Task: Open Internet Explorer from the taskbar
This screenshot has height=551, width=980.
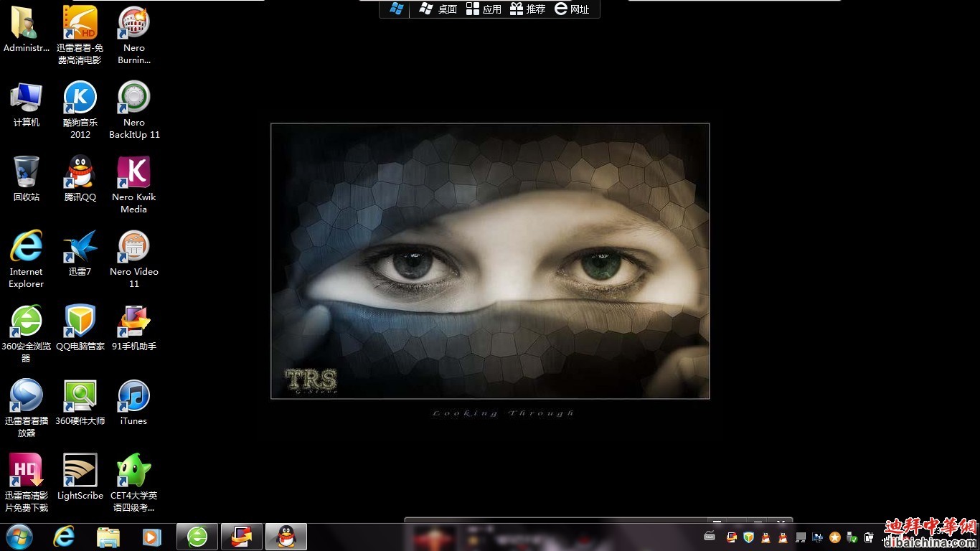Action: pyautogui.click(x=64, y=537)
